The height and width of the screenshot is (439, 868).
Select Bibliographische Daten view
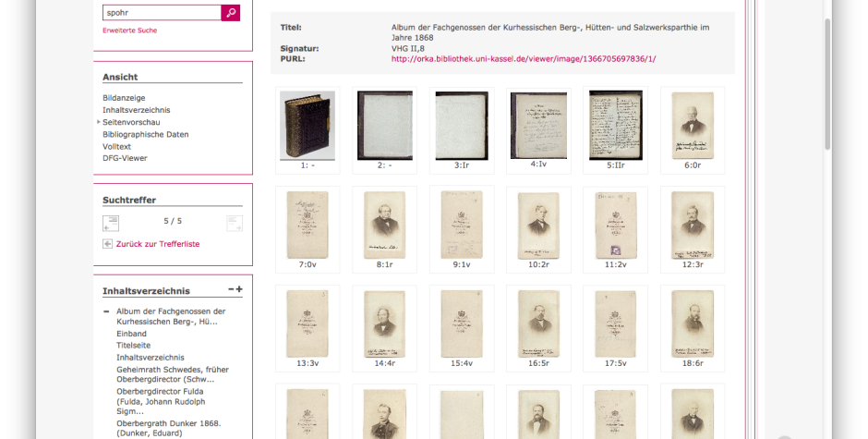(x=146, y=134)
